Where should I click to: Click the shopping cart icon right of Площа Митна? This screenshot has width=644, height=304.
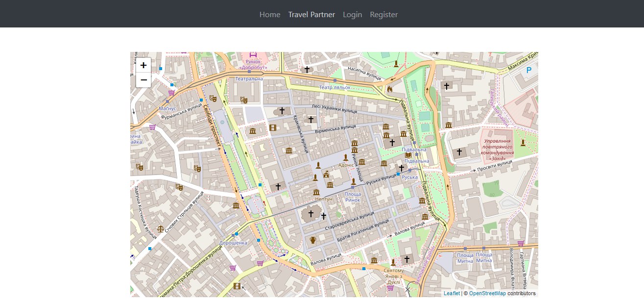(520, 243)
